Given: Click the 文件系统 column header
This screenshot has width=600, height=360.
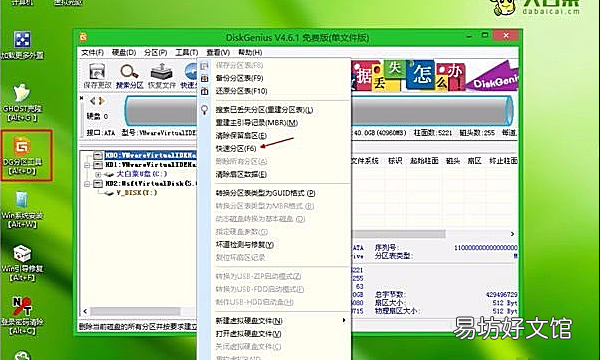Looking at the screenshot, I should tap(365, 161).
